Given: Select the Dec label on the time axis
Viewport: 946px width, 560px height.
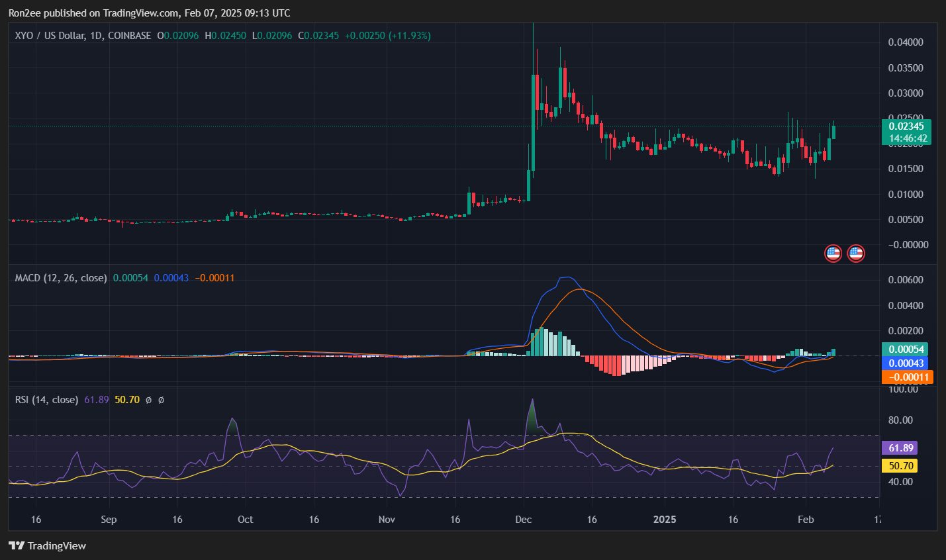Looking at the screenshot, I should point(524,520).
